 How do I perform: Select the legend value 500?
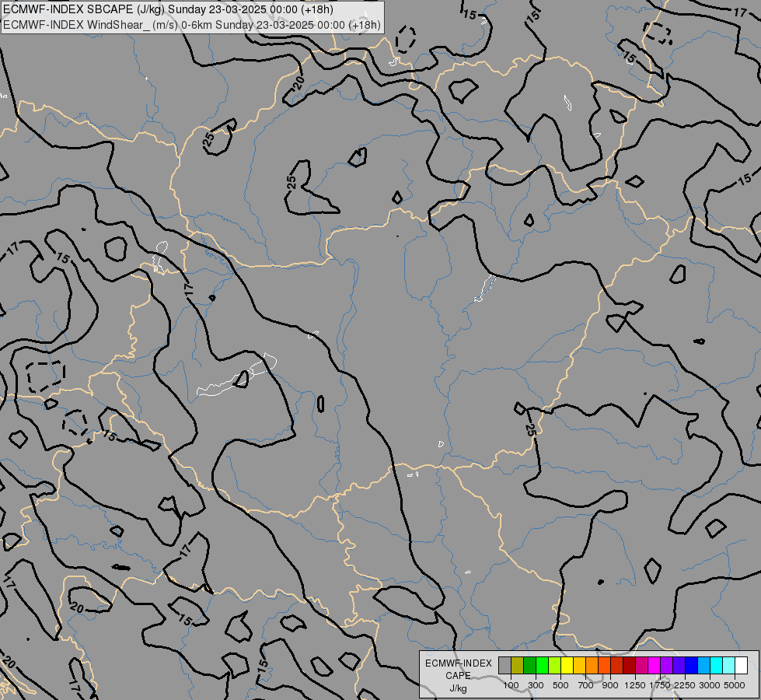[560, 685]
